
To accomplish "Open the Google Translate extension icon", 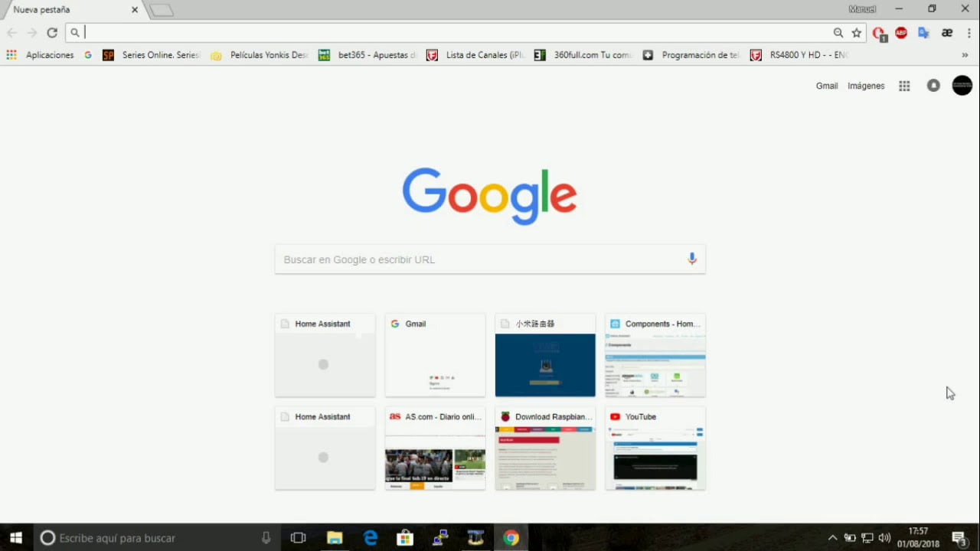I will 924,33.
